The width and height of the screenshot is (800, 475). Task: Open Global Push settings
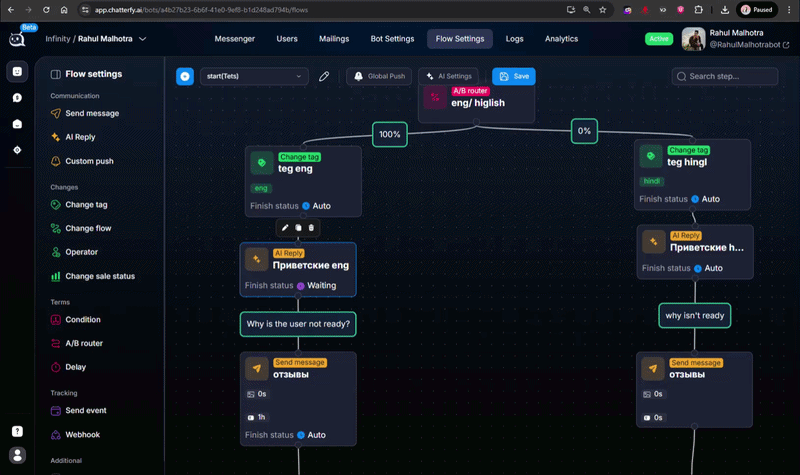click(379, 77)
